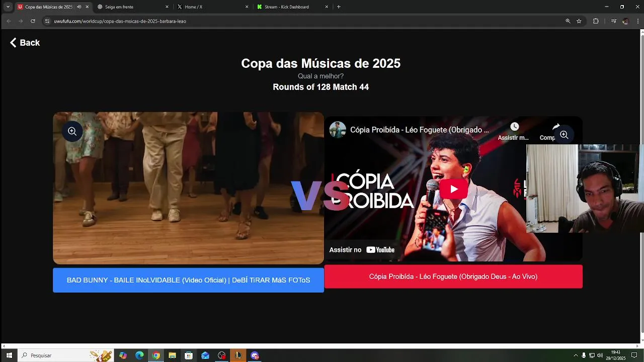Click the site information icon in address bar

(47, 21)
